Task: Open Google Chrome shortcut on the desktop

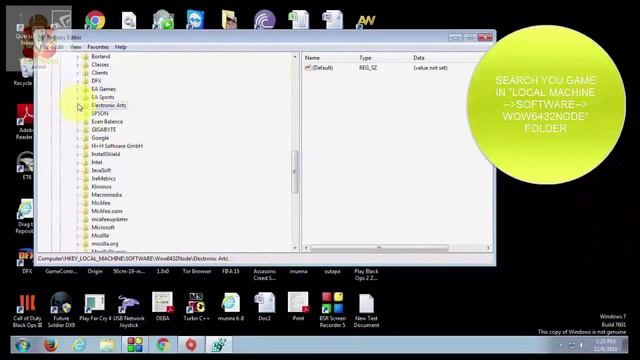Action: point(95,20)
